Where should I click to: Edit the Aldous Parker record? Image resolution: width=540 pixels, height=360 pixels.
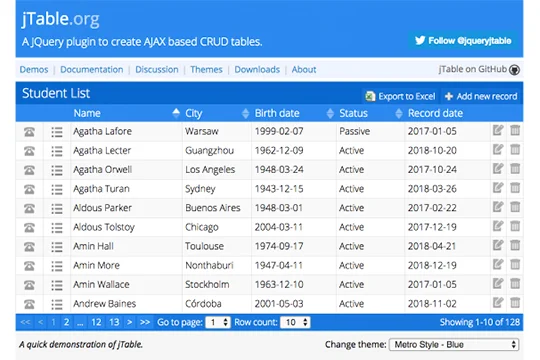(498, 207)
